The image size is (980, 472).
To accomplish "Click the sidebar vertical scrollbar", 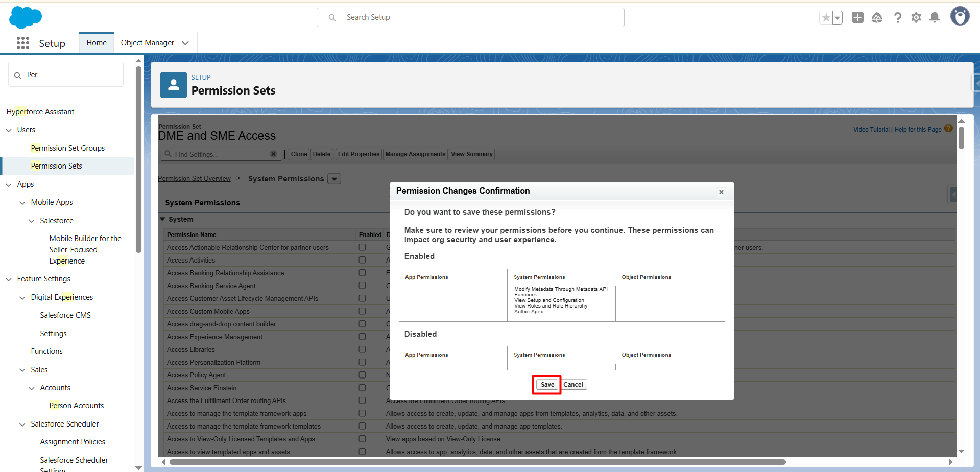I will 138,159.
